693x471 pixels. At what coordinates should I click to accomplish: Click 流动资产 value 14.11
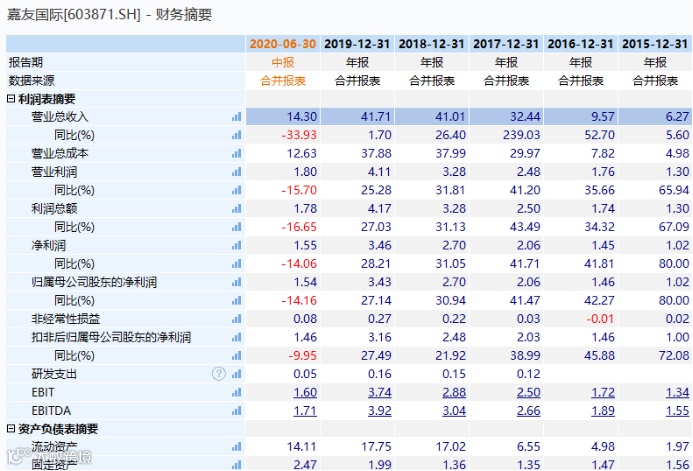tap(283, 447)
